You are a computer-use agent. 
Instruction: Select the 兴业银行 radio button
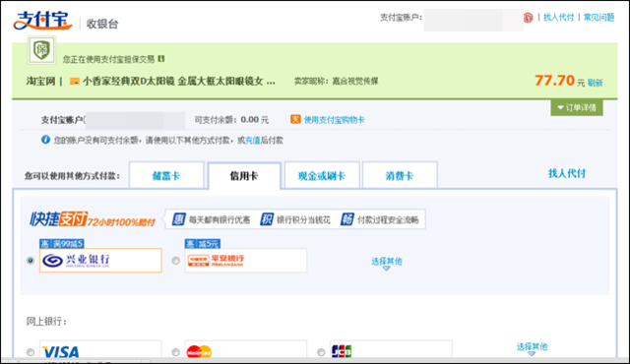point(31,261)
